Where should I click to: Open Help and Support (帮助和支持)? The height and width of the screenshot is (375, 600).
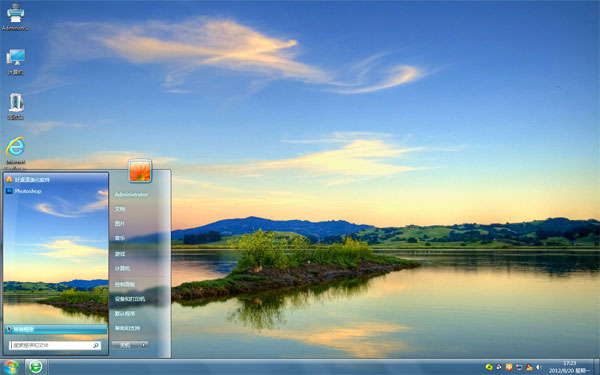pos(127,328)
